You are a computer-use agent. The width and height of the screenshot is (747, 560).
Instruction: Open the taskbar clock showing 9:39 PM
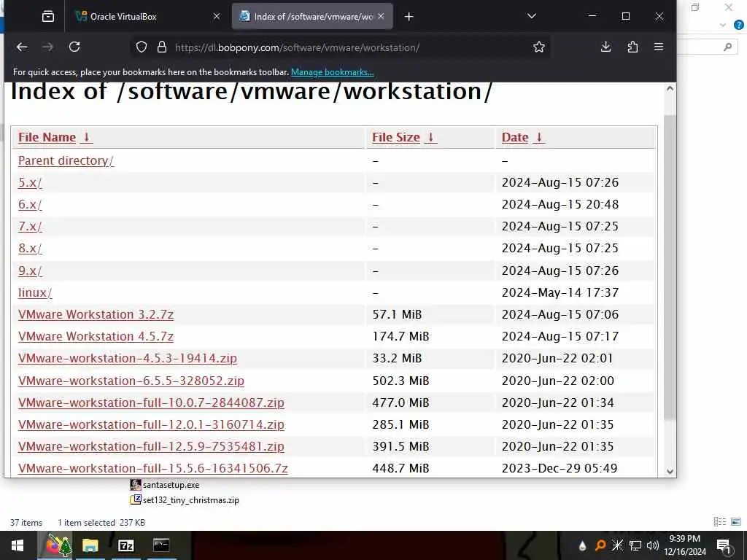(x=685, y=545)
